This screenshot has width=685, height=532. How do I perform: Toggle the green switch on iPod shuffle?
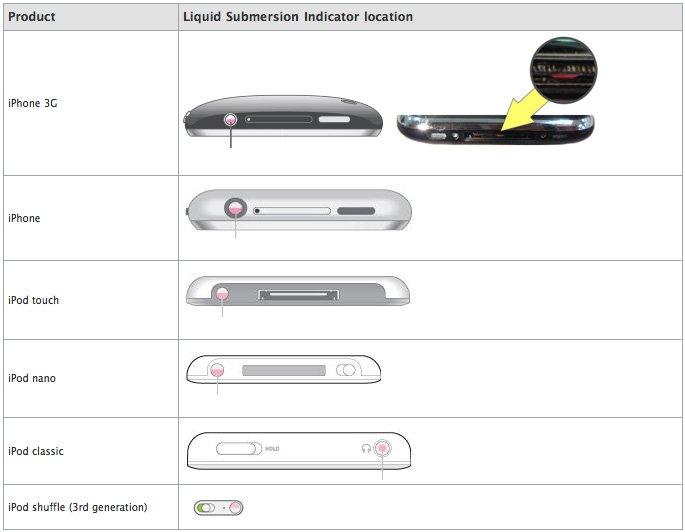pyautogui.click(x=206, y=508)
